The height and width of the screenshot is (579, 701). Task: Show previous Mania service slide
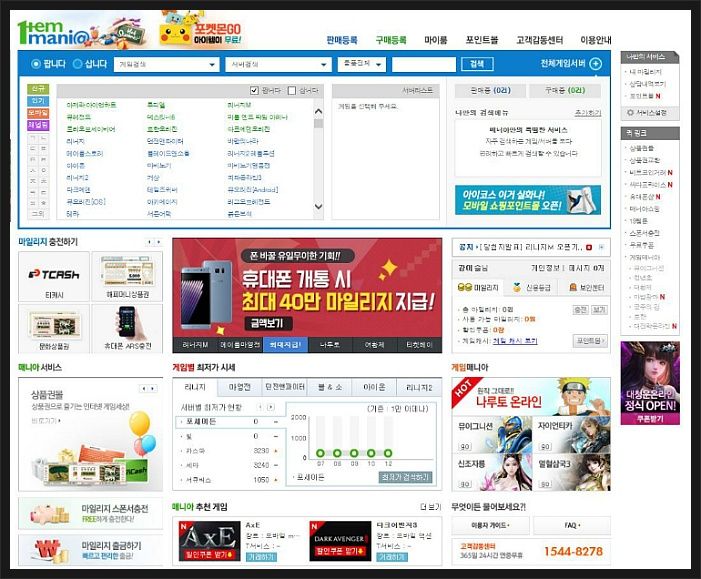coord(144,389)
